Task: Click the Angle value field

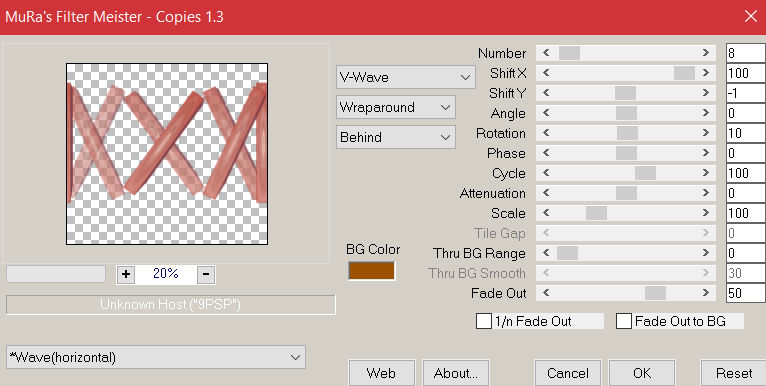Action: click(745, 113)
